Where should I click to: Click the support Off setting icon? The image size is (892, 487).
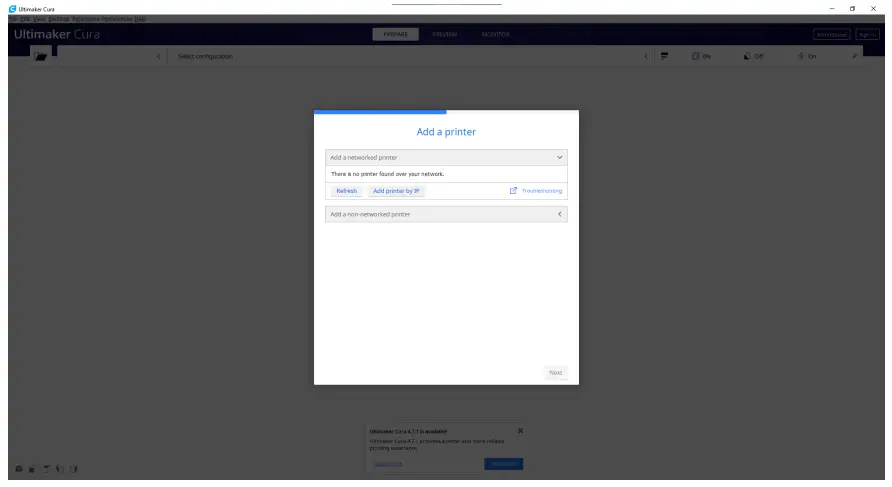click(x=747, y=56)
